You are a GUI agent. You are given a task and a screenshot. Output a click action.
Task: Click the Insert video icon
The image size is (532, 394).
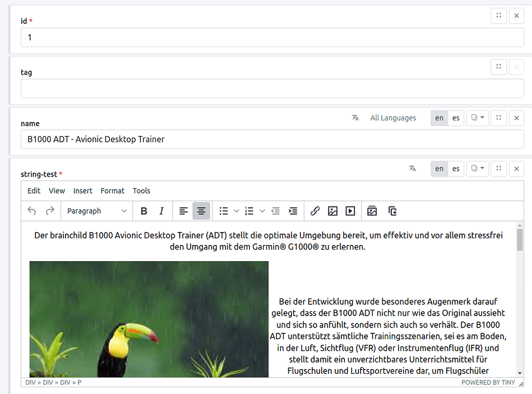pos(350,211)
